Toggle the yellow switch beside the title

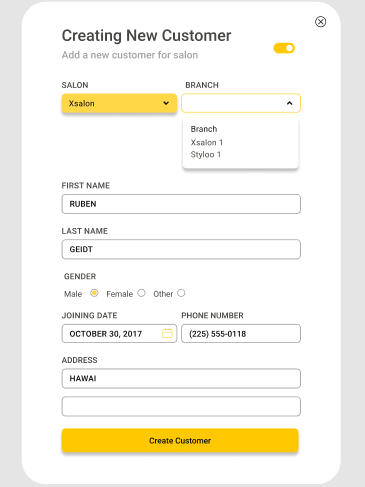(x=284, y=48)
